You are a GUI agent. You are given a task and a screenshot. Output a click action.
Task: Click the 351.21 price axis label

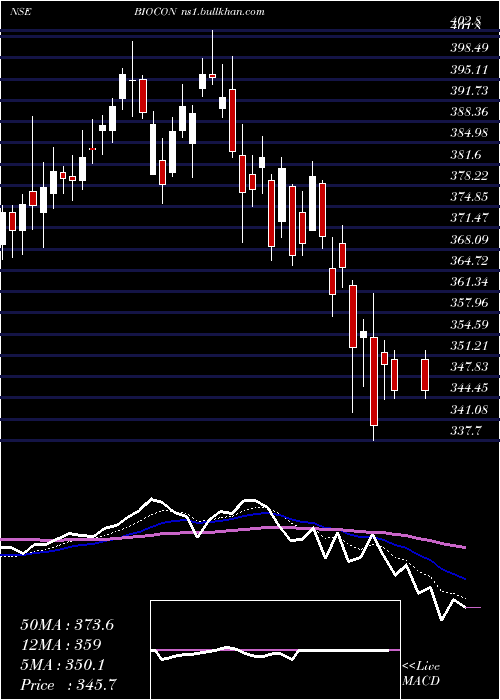(469, 346)
